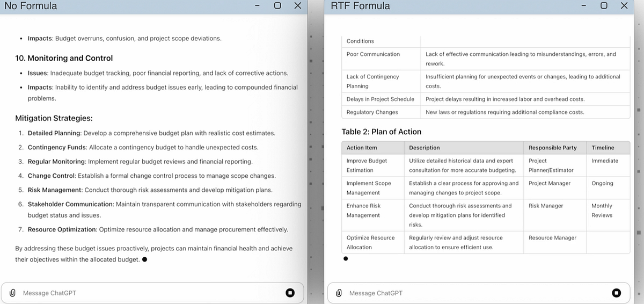Screen dimensions: 644x304
Task: Focus the Message ChatGPT field in No Formula window
Action: click(x=152, y=293)
